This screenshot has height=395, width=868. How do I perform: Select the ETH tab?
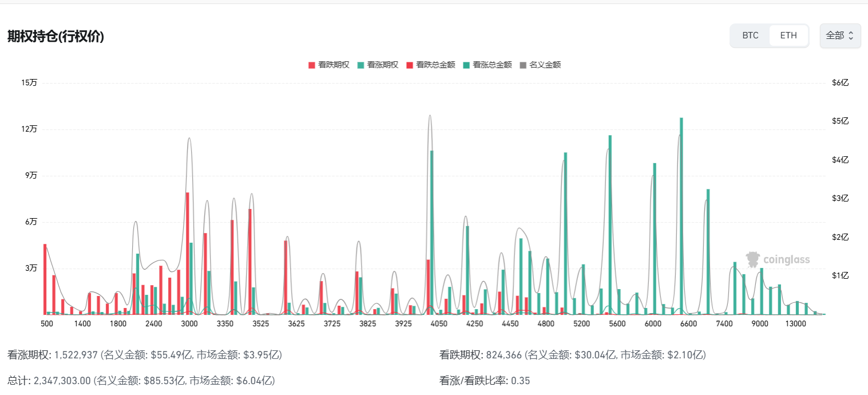[788, 35]
